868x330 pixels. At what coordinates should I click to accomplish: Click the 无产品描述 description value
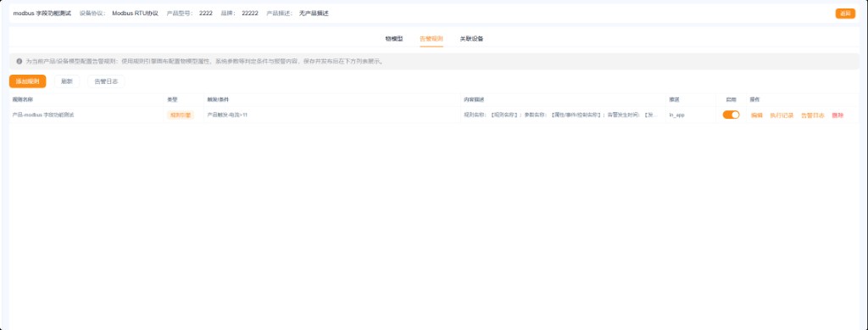314,14
